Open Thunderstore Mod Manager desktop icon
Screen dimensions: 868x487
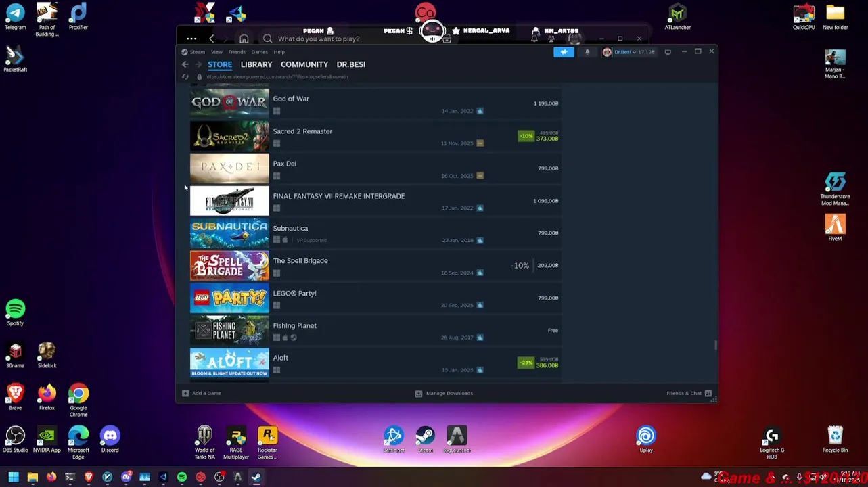point(835,189)
